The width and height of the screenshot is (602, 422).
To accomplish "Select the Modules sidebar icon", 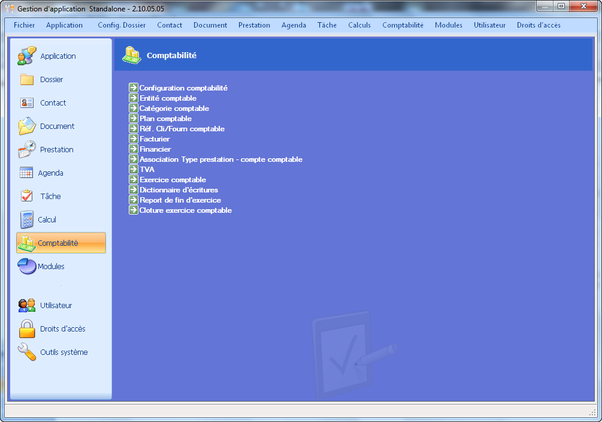I will [27, 266].
